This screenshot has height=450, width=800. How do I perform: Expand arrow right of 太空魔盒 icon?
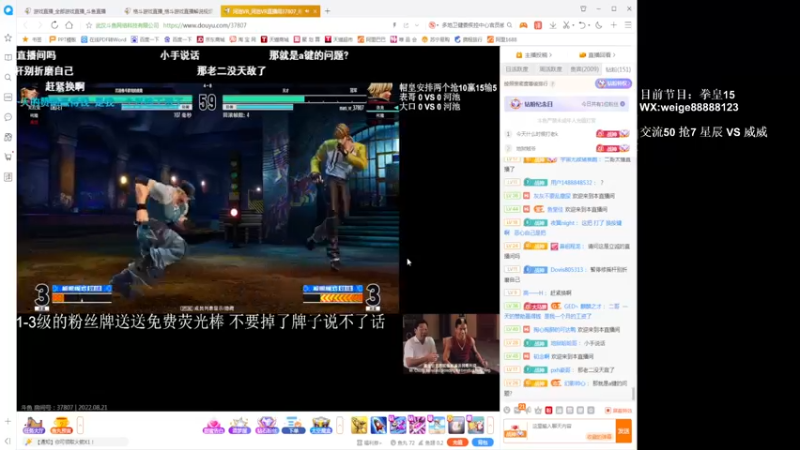coord(340,425)
